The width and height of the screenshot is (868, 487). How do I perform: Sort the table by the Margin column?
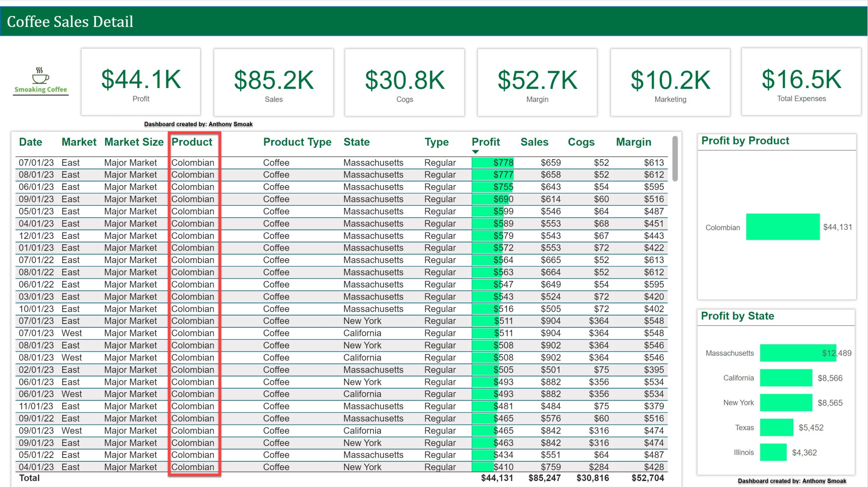coord(633,142)
